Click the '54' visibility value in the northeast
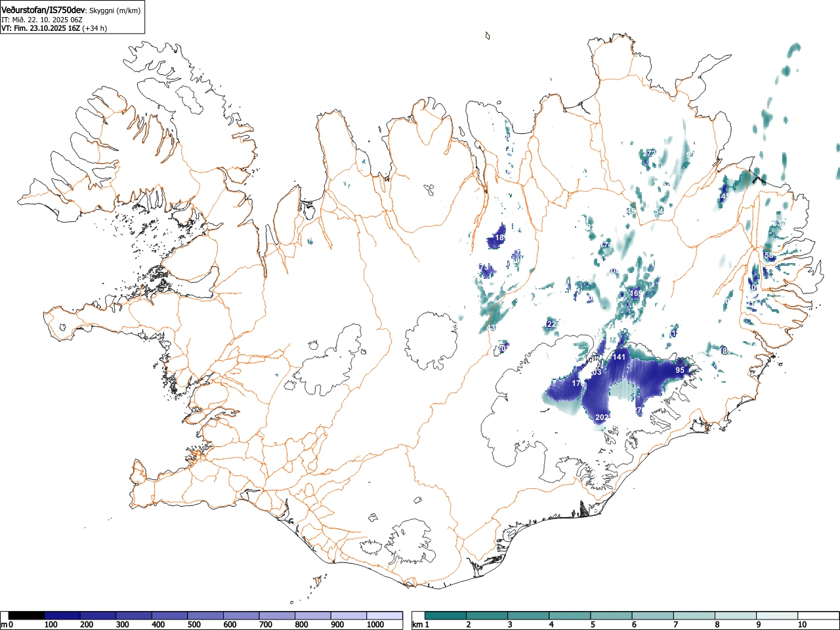The image size is (840, 630). [659, 211]
